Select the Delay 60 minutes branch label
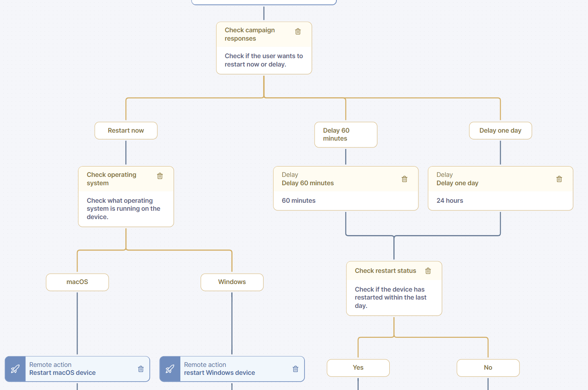Image resolution: width=588 pixels, height=390 pixels. point(346,135)
